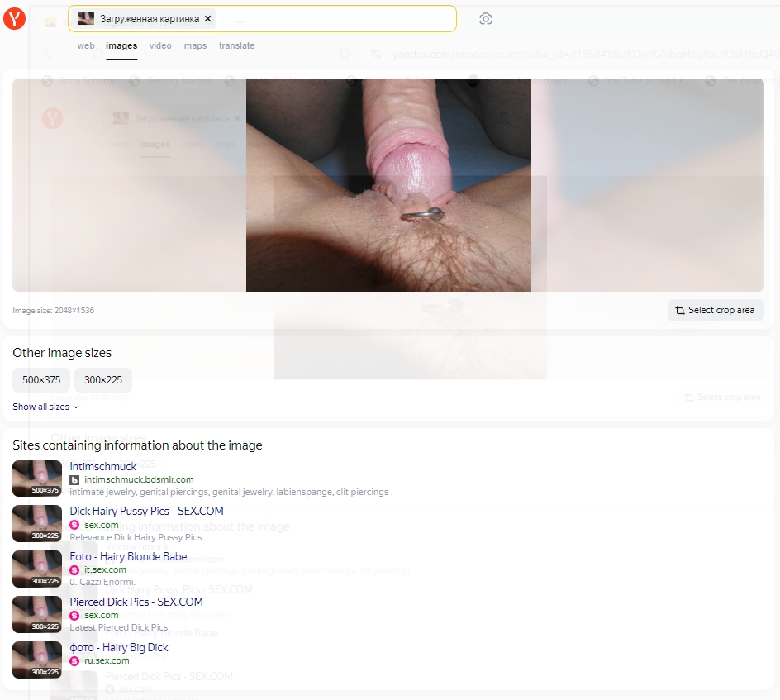The image size is (780, 700).
Task: Click the camera image search icon
Action: pyautogui.click(x=486, y=19)
